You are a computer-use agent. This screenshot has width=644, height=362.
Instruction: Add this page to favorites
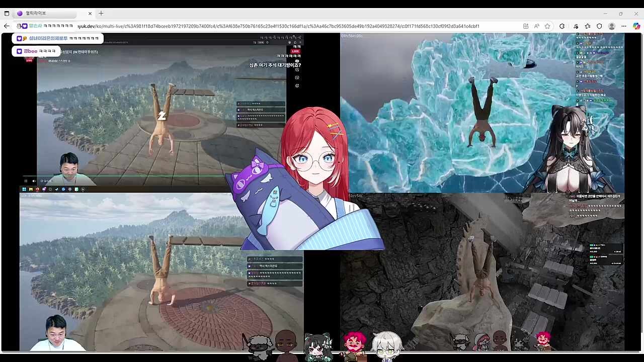[x=547, y=26]
